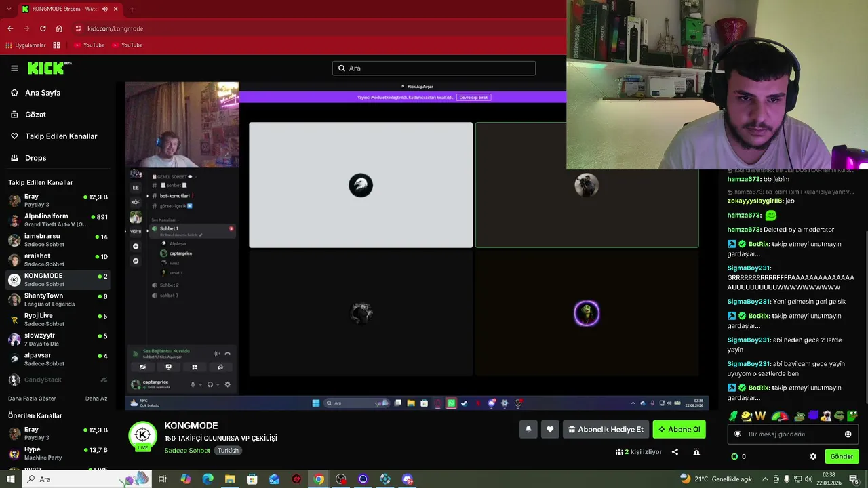
Task: Click Abonelik Hediye Et button
Action: [x=606, y=429]
